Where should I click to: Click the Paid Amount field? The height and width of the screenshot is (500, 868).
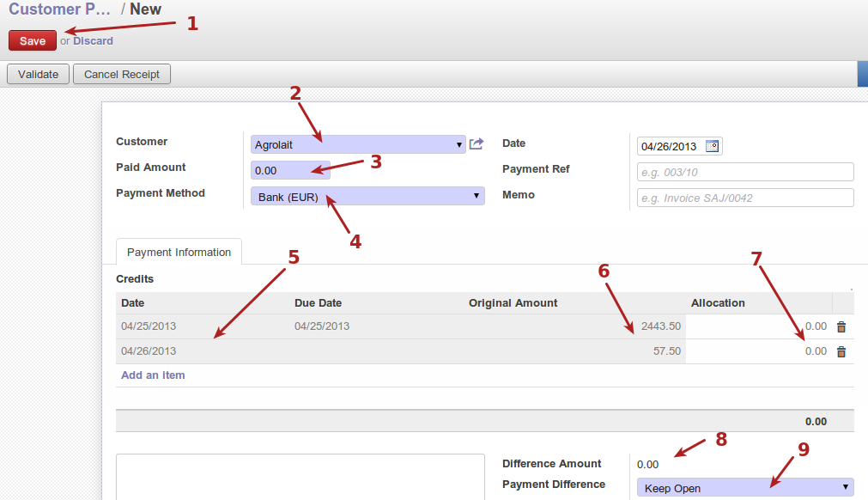pyautogui.click(x=289, y=171)
